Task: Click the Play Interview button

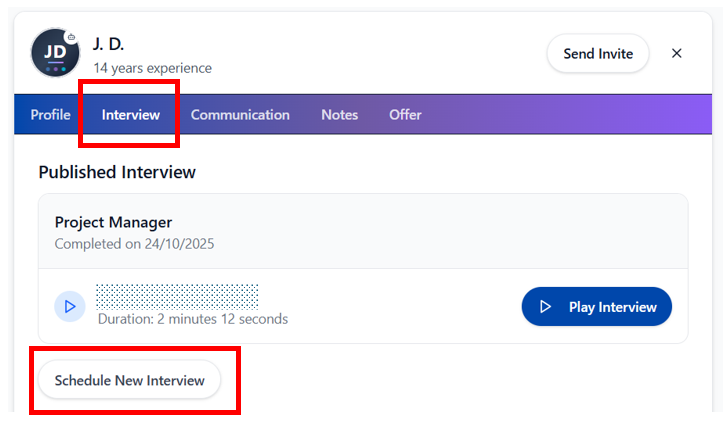Action: click(x=597, y=307)
